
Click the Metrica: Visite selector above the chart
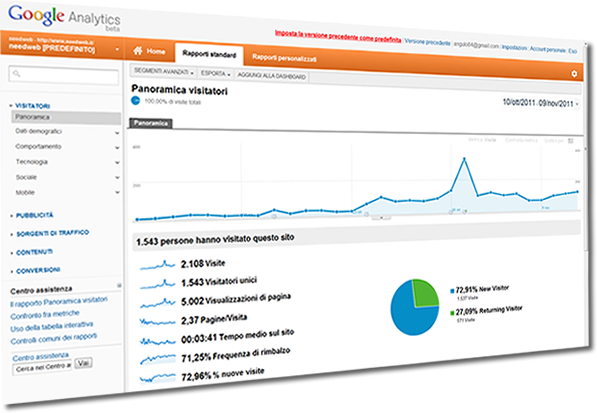pos(482,140)
